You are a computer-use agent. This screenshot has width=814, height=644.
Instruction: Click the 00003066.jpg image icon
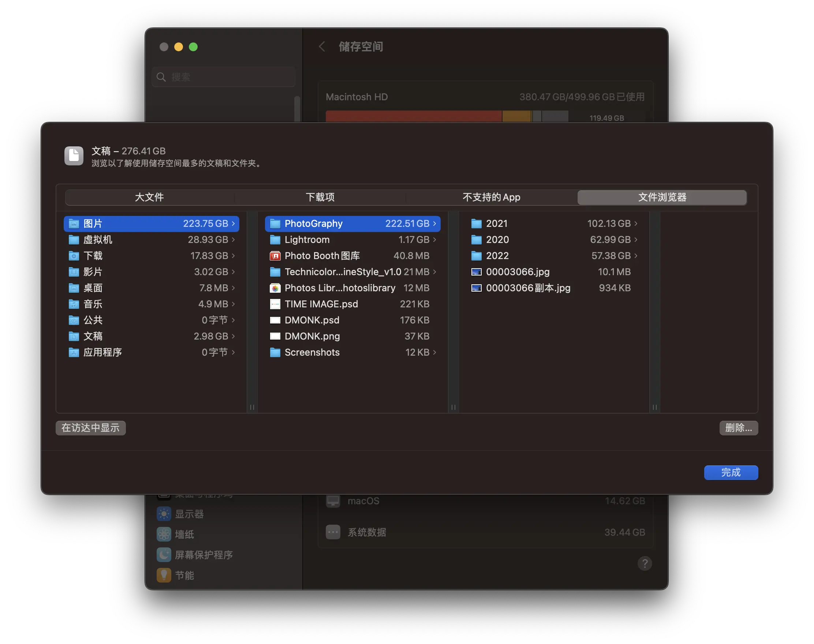pos(477,272)
